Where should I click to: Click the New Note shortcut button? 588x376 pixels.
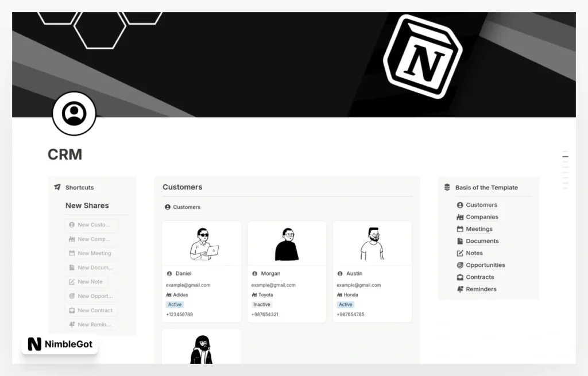coord(86,282)
